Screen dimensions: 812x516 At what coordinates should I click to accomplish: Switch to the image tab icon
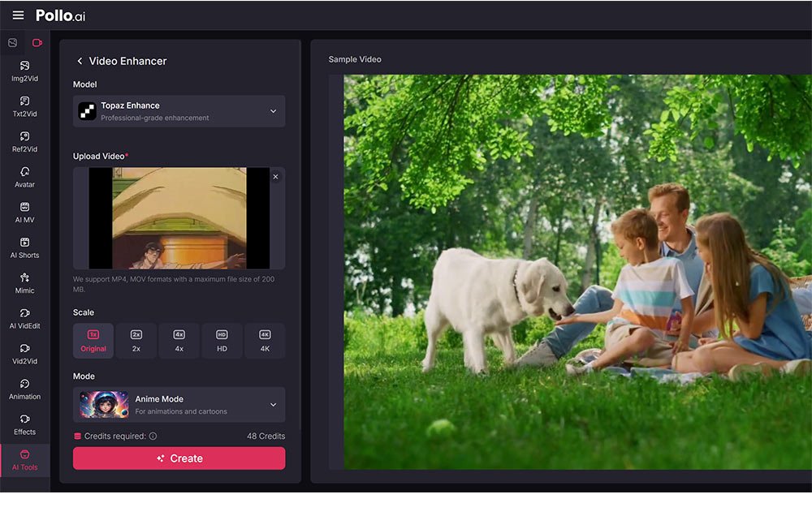(x=12, y=43)
